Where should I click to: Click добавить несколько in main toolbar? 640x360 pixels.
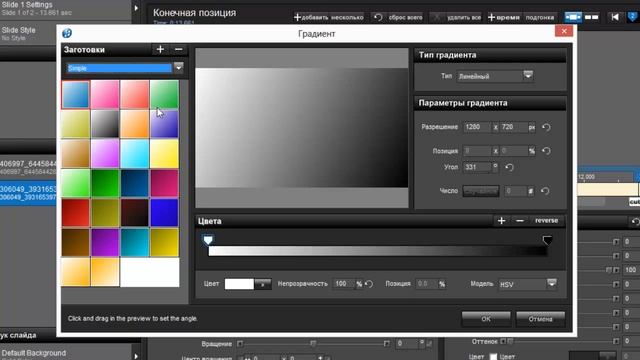tap(329, 17)
